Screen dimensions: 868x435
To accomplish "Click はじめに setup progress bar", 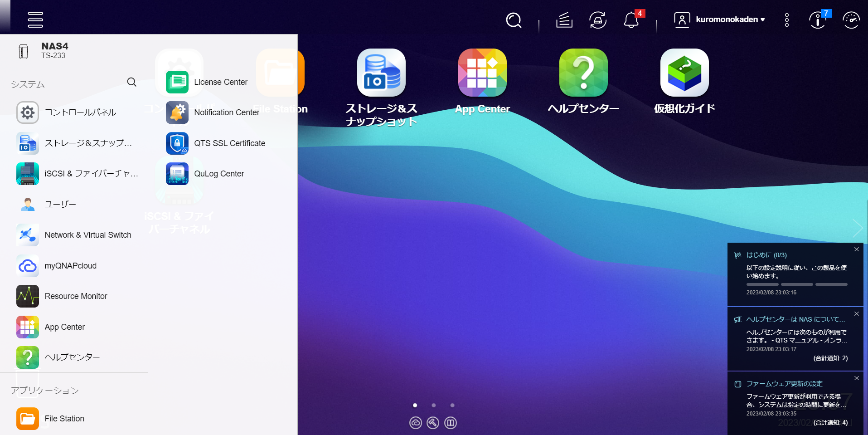I will pyautogui.click(x=797, y=284).
